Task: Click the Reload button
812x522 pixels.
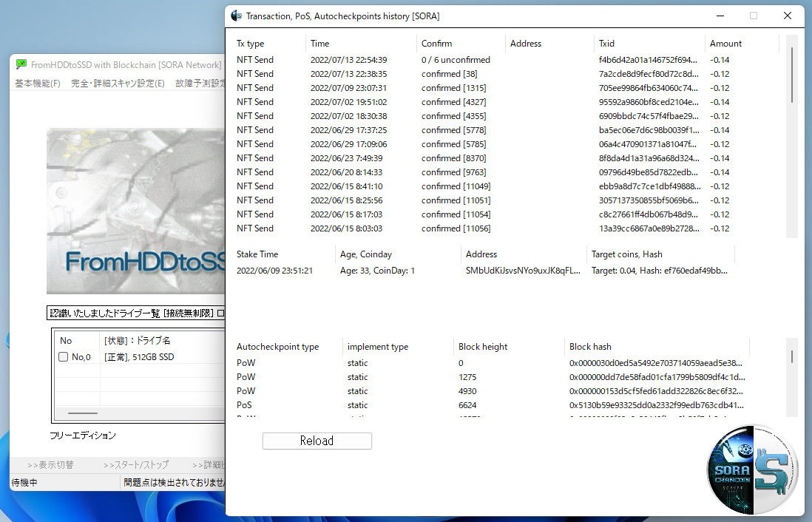Action: tap(317, 441)
